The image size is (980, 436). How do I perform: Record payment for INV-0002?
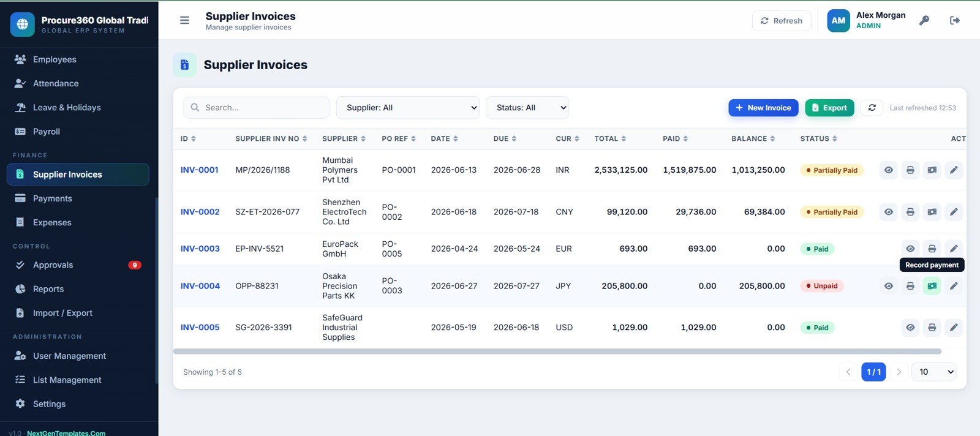tap(932, 212)
